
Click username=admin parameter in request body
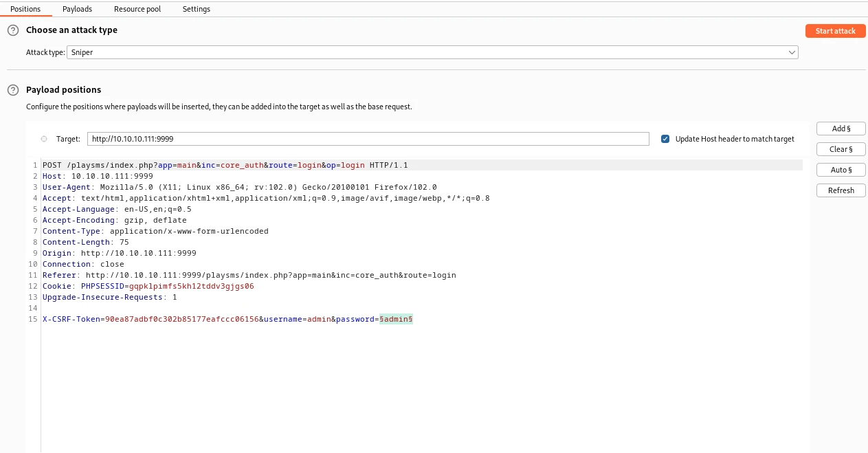298,319
